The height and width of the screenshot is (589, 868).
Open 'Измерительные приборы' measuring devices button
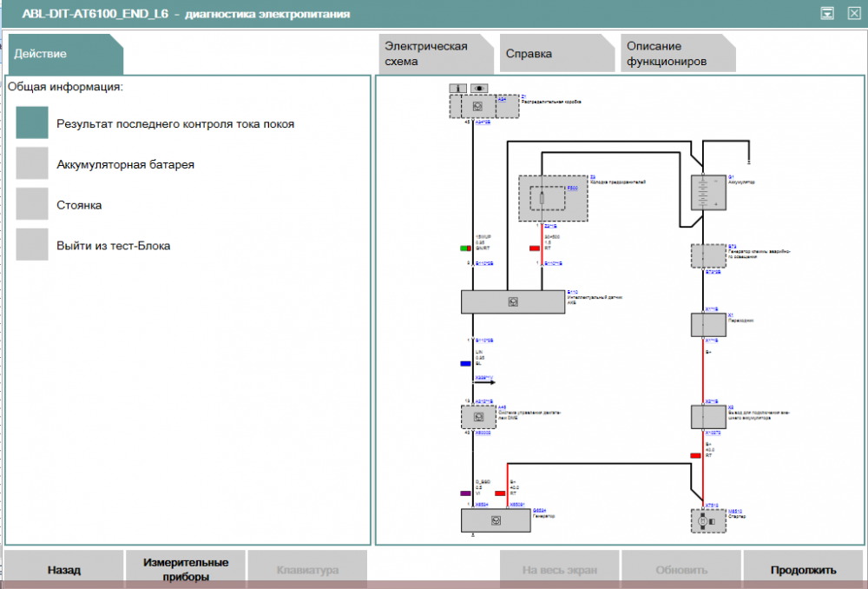[x=186, y=569]
